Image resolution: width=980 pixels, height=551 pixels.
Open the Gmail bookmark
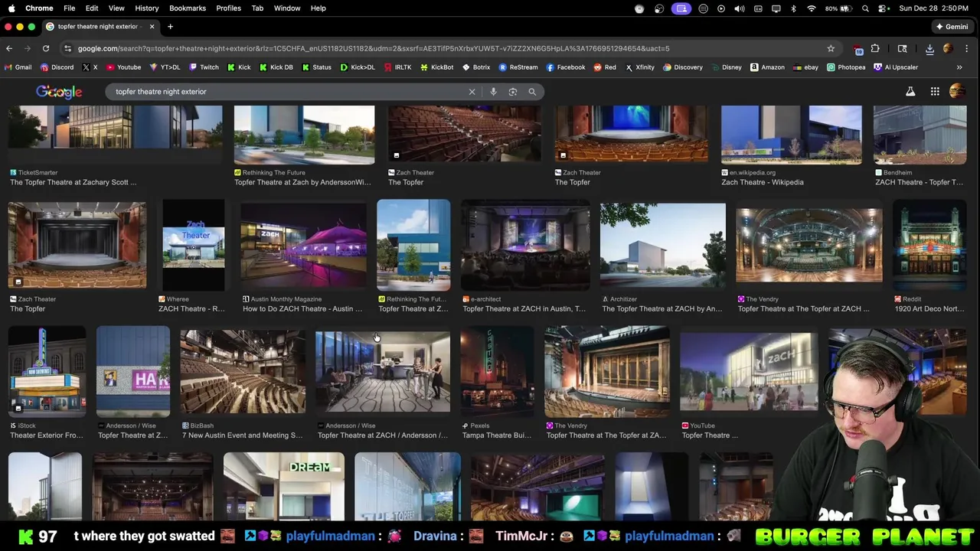(x=18, y=67)
